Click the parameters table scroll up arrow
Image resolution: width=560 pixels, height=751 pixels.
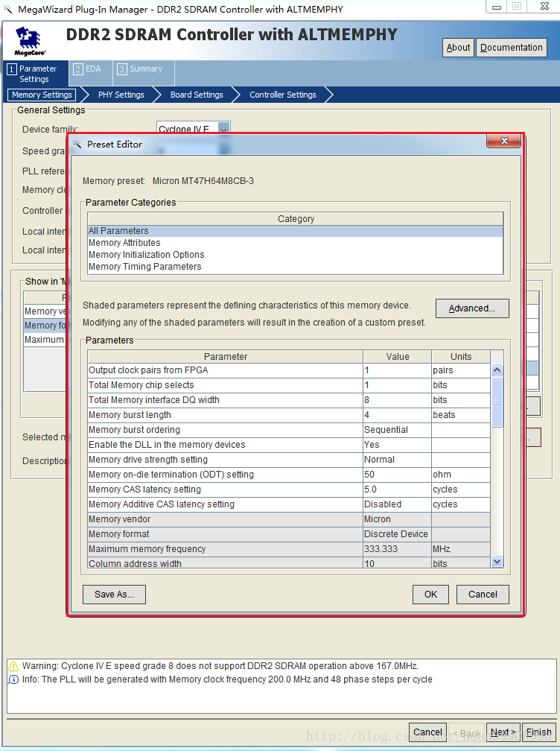497,370
